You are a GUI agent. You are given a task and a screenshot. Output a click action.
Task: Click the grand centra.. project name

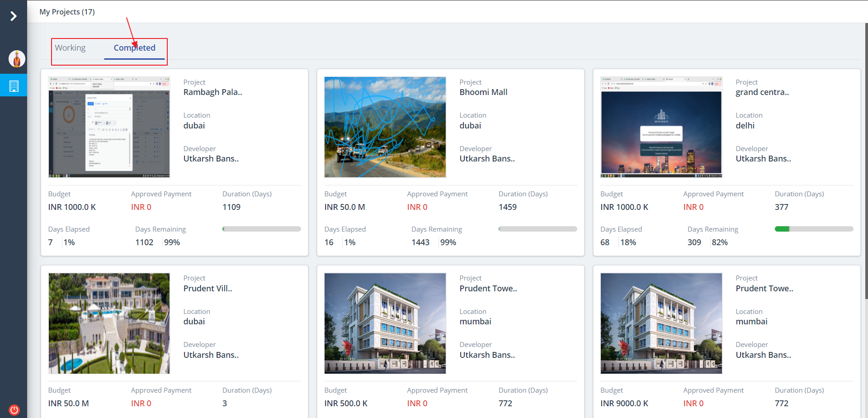pyautogui.click(x=762, y=92)
